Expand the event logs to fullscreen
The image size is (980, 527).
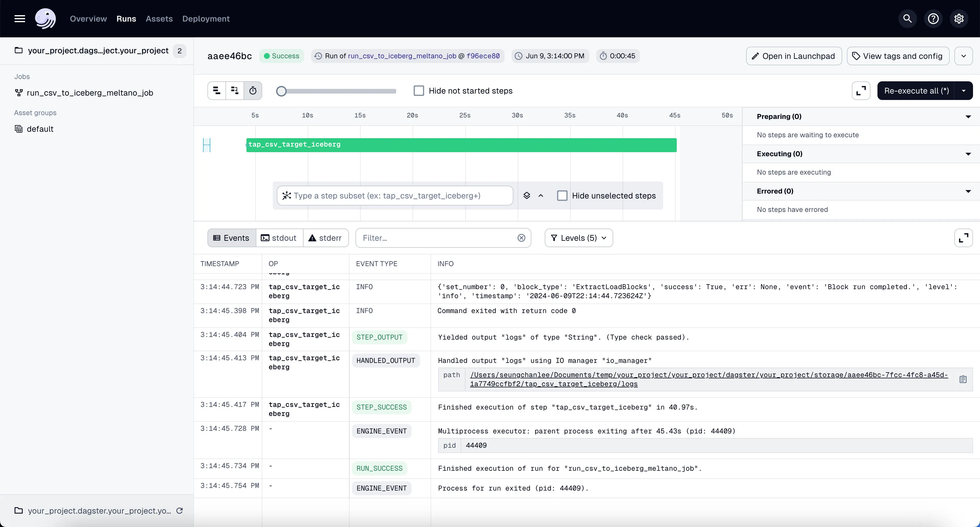(964, 238)
